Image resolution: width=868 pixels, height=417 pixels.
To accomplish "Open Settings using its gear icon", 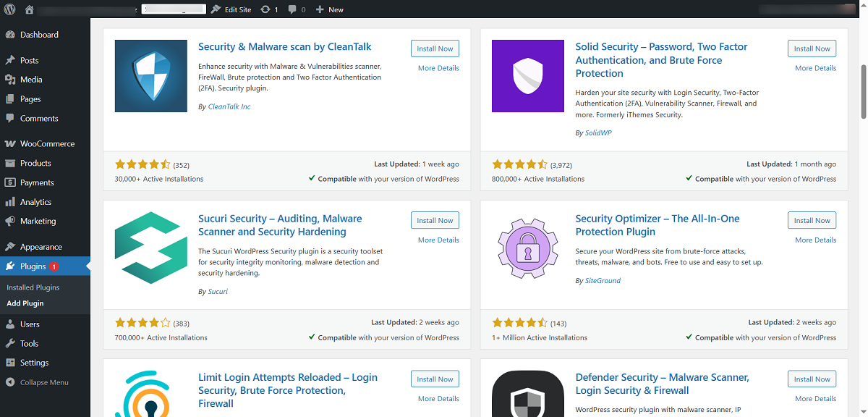I will (x=12, y=363).
